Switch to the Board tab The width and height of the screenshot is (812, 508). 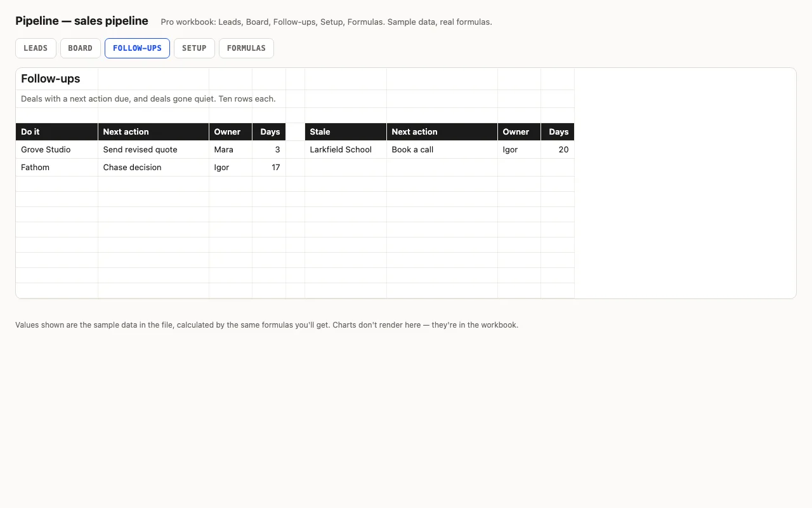pos(81,48)
